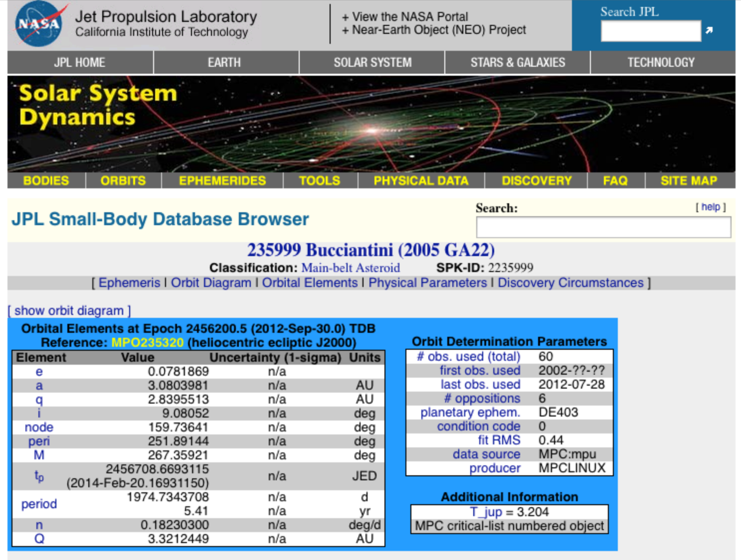Jump to the Ephemeris section link
Screen dimensions: 741x560
click(x=129, y=282)
